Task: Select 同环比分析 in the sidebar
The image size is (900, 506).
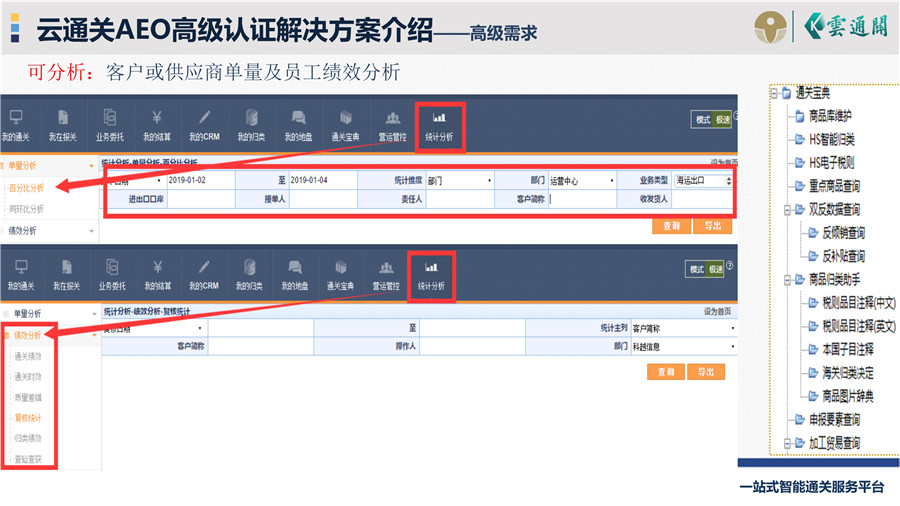Action: click(26, 209)
